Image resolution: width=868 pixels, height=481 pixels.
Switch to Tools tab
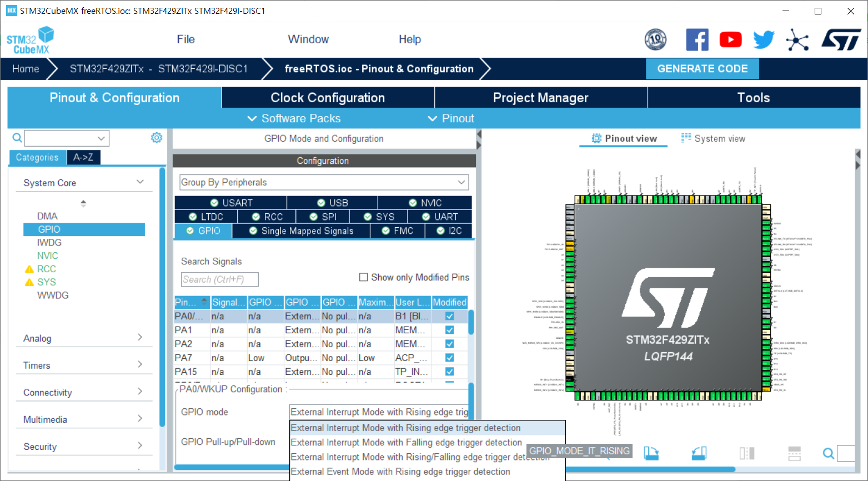click(754, 98)
